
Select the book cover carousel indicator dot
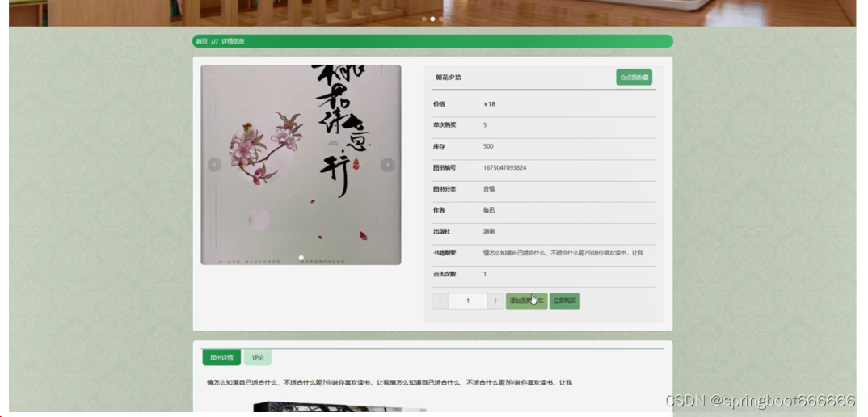click(x=301, y=258)
